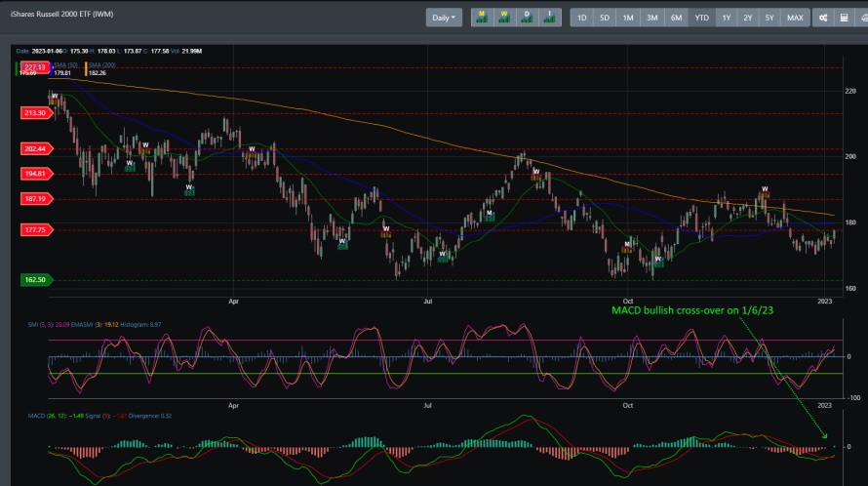
Task: Click the Date 2023-01-06 readout line
Action: tap(109, 51)
